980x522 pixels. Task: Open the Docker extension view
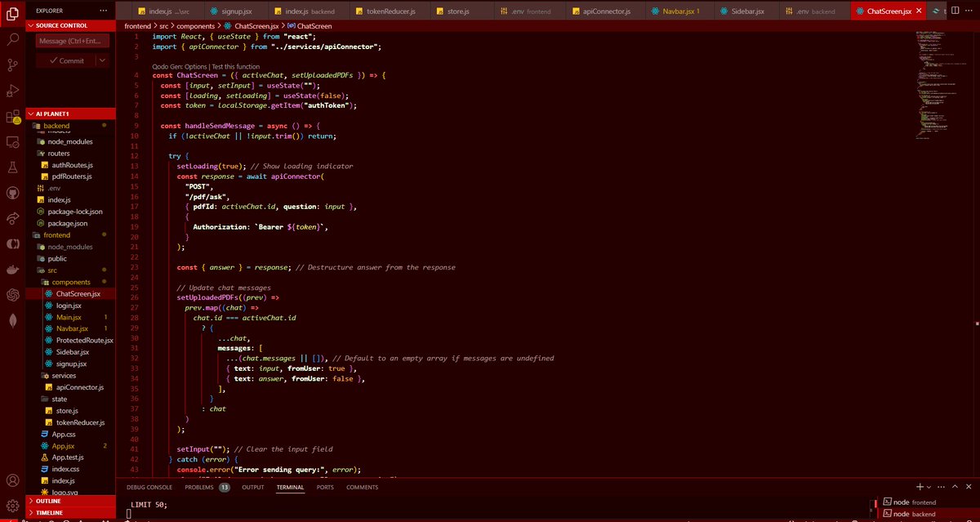[12, 270]
